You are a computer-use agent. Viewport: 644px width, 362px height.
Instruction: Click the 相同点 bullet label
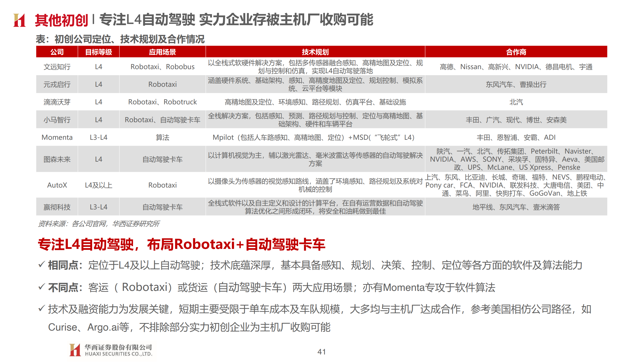(x=65, y=265)
